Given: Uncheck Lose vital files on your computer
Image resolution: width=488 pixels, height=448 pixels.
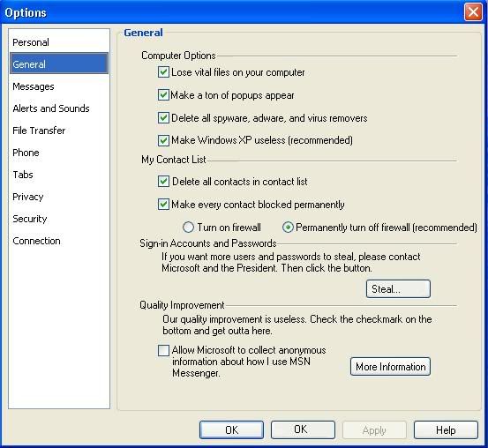Looking at the screenshot, I should pos(163,72).
